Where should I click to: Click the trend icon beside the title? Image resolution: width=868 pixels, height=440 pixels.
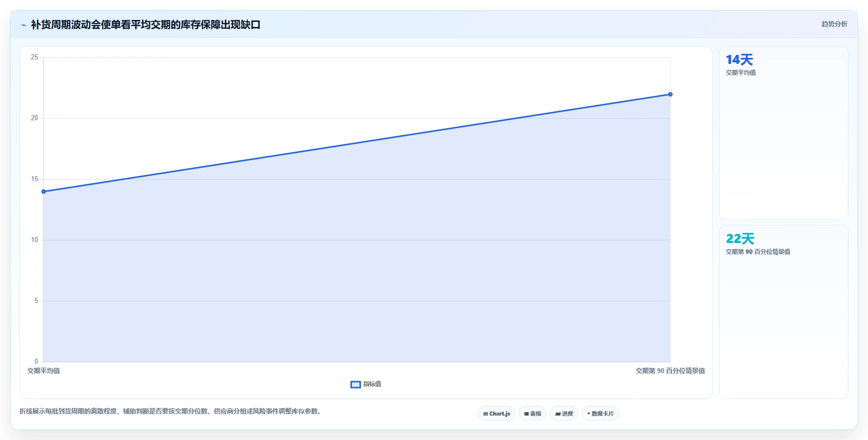23,25
